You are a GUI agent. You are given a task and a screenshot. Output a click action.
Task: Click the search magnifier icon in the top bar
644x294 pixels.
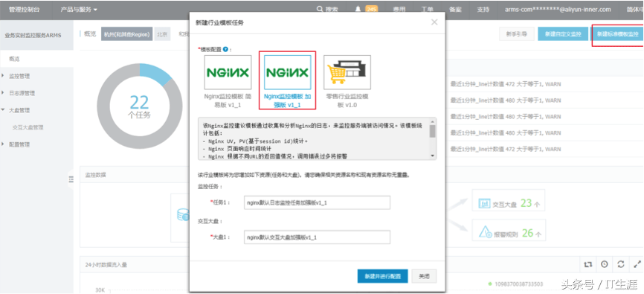(x=320, y=9)
